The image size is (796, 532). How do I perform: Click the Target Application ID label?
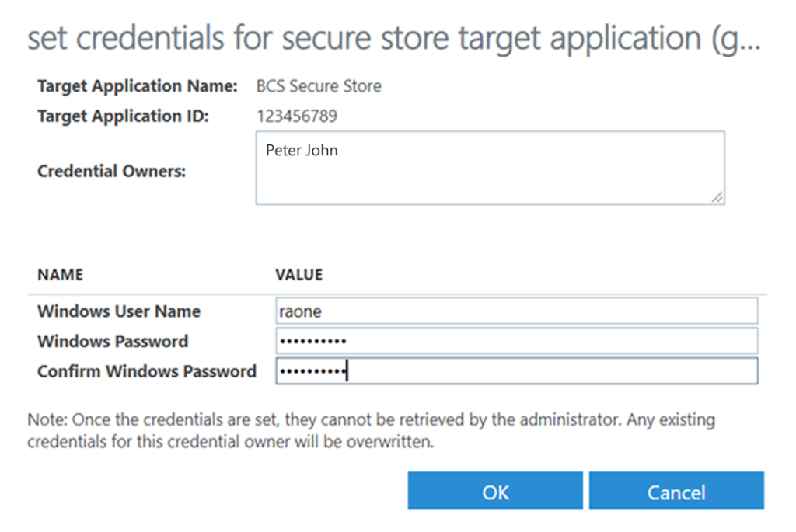pyautogui.click(x=123, y=116)
